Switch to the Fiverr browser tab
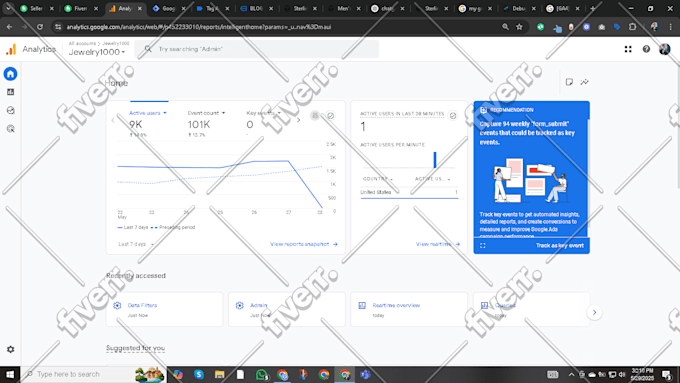 pyautogui.click(x=80, y=8)
